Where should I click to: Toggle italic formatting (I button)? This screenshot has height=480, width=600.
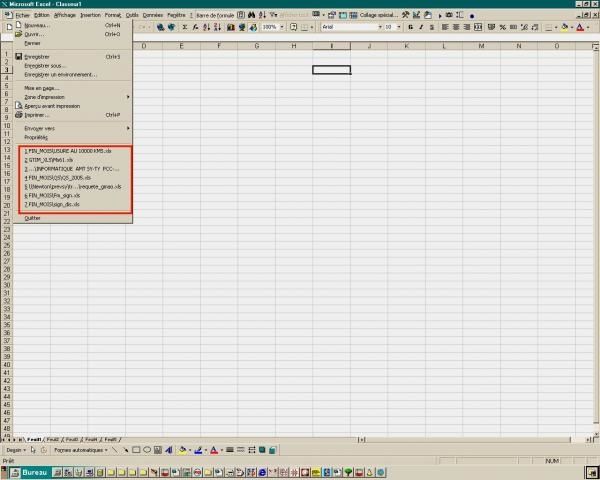click(x=421, y=27)
